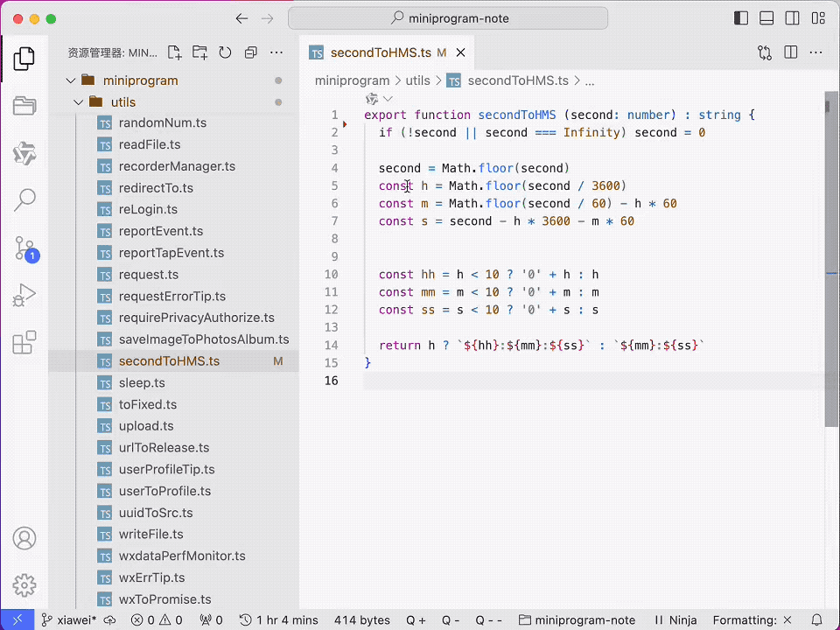840x630 pixels.
Task: Click the New Folder icon in explorer
Action: (199, 52)
